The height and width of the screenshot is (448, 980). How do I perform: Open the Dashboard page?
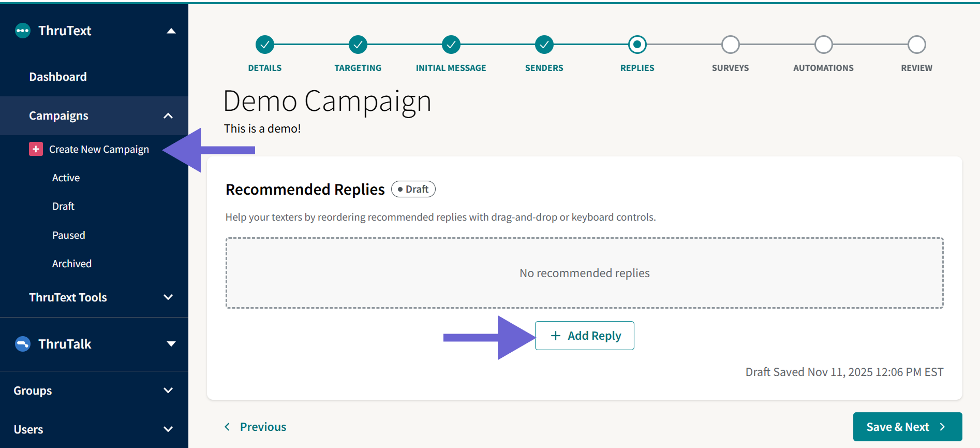tap(58, 76)
